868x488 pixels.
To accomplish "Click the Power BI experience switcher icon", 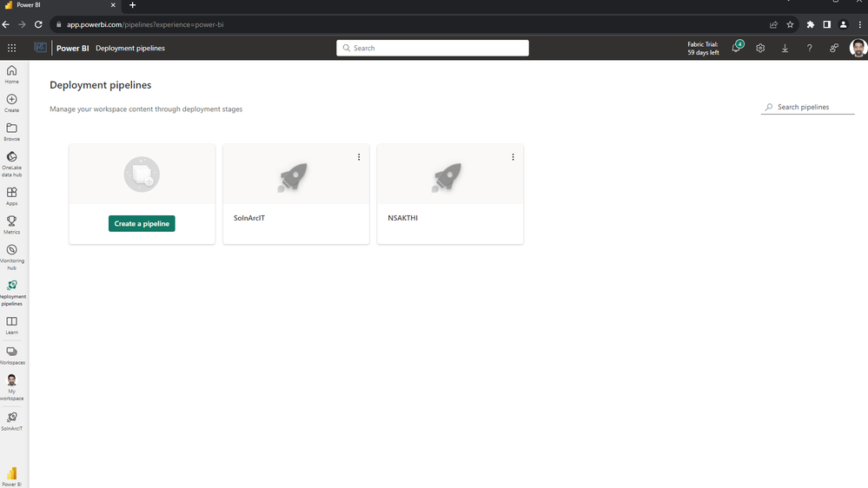I will (x=11, y=477).
